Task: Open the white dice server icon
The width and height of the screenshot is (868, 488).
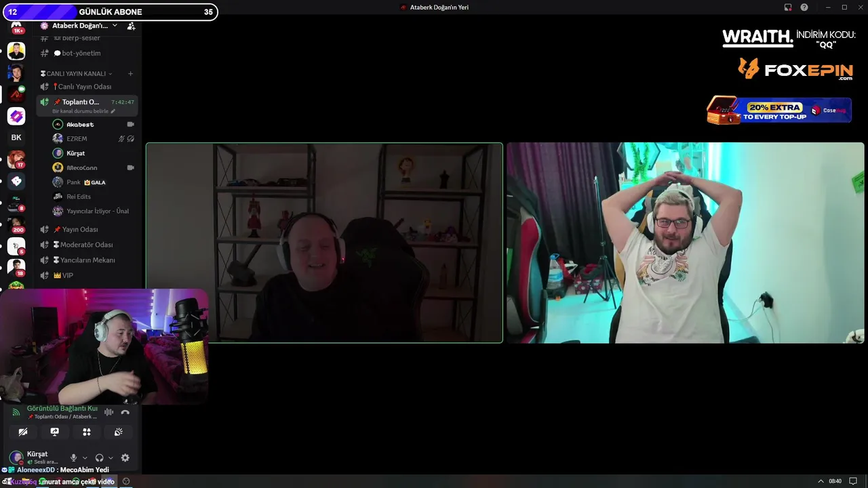Action: 16,181
